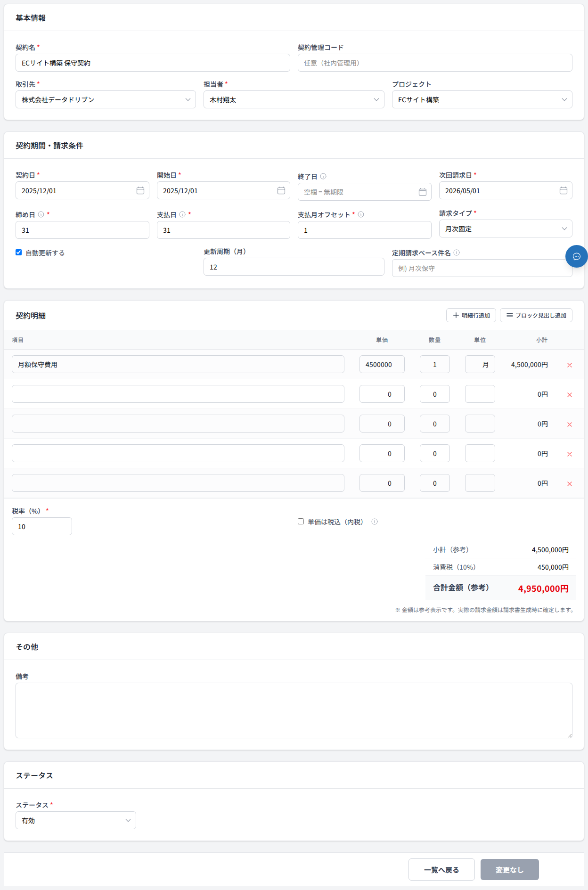Viewport: 588px width, 890px height.
Task: Click the quantity field of 月額保守費用 row
Action: pos(435,364)
